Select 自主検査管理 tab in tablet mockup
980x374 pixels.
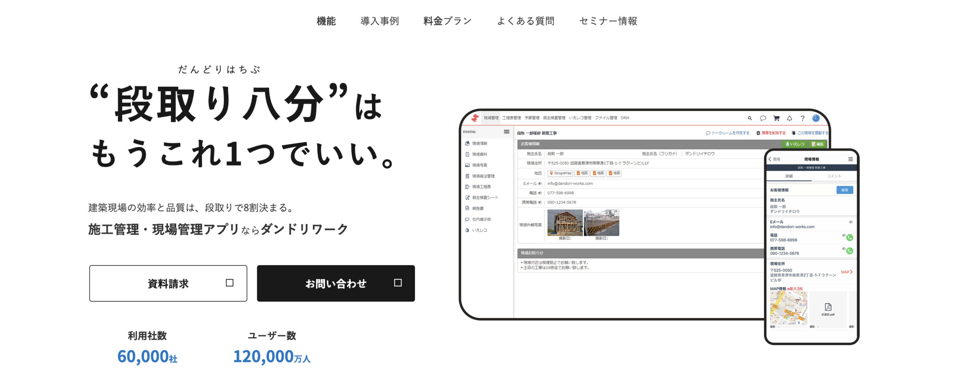point(554,118)
